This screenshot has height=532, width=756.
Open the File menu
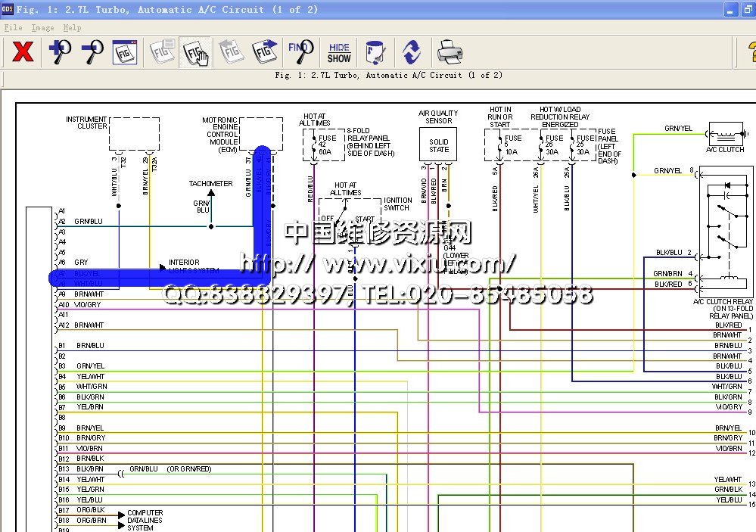pyautogui.click(x=13, y=27)
